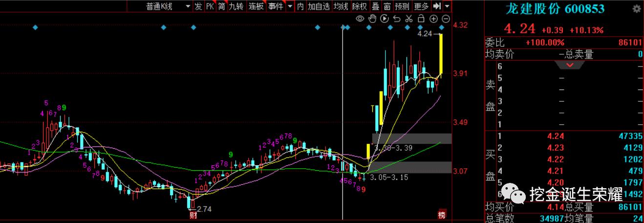The width and height of the screenshot is (644, 223).
Task: Click buy level 1 price 4.24
Action: pos(556,136)
